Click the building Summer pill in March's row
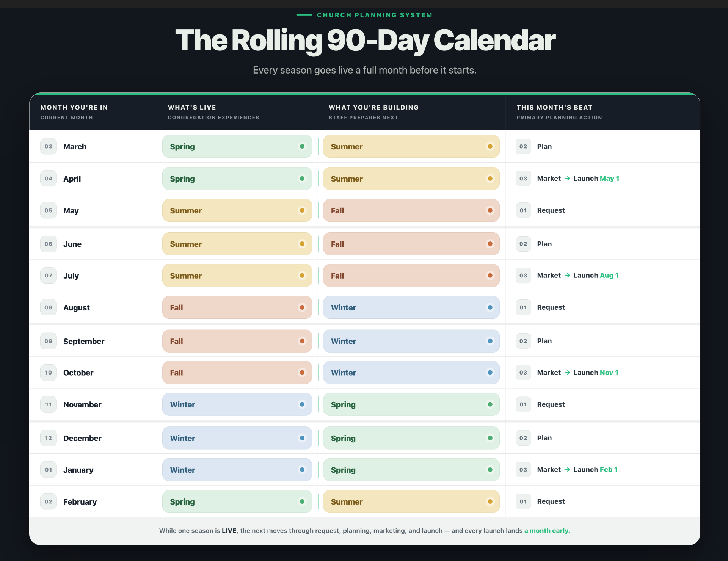 click(x=411, y=146)
